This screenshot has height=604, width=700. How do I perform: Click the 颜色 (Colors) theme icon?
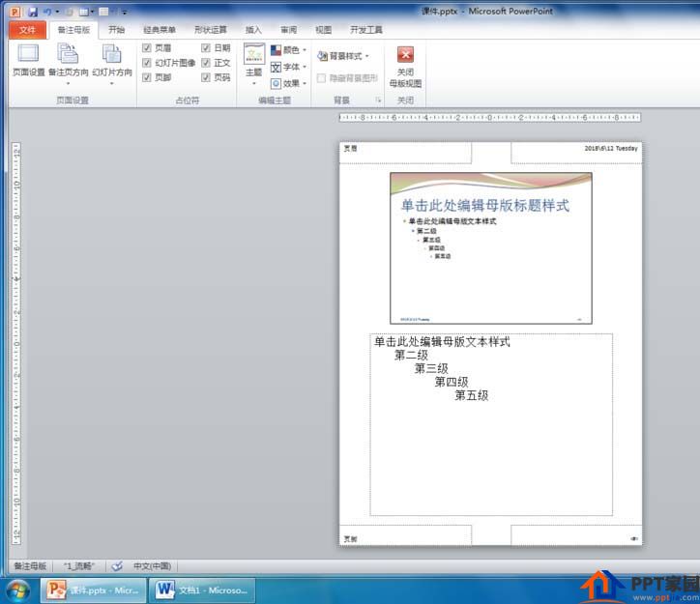click(276, 50)
